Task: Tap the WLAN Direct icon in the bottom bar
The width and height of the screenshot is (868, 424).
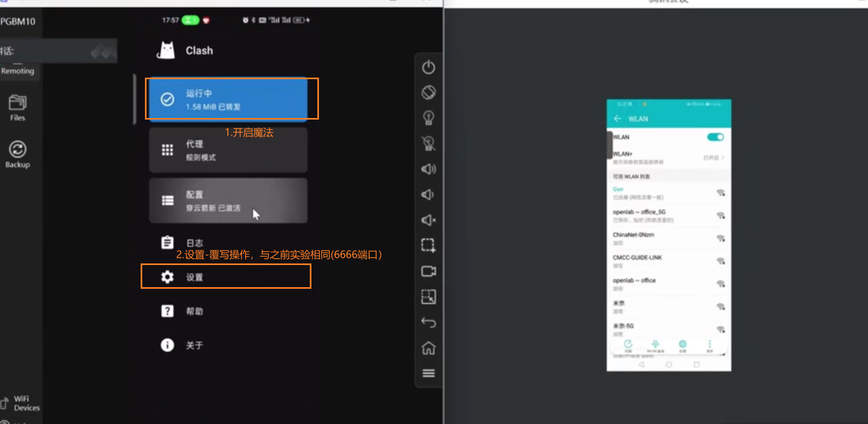Action: click(x=655, y=345)
